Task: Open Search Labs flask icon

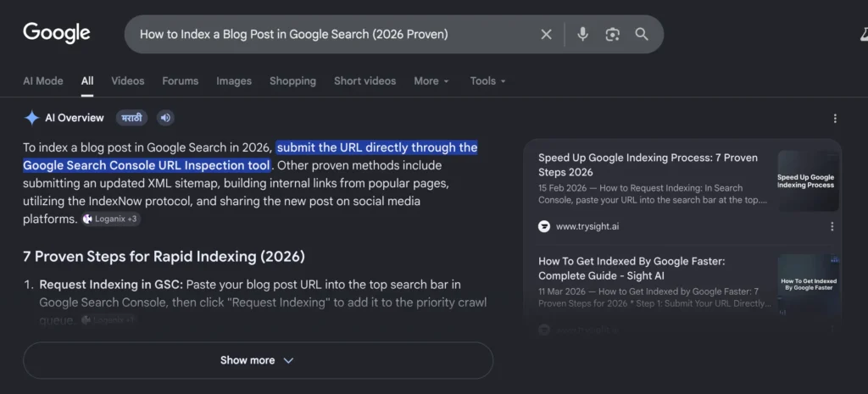Action: [864, 34]
